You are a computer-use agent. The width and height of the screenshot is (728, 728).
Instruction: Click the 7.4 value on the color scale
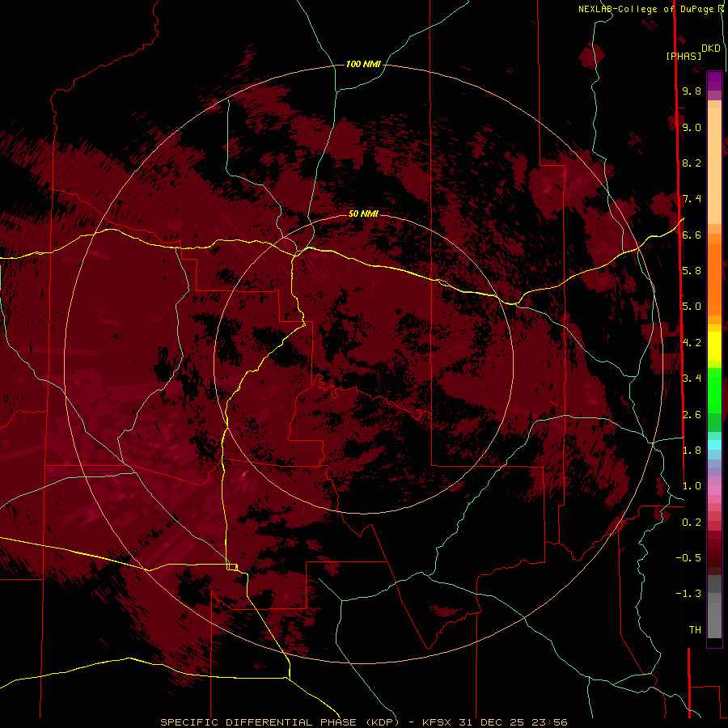[692, 199]
